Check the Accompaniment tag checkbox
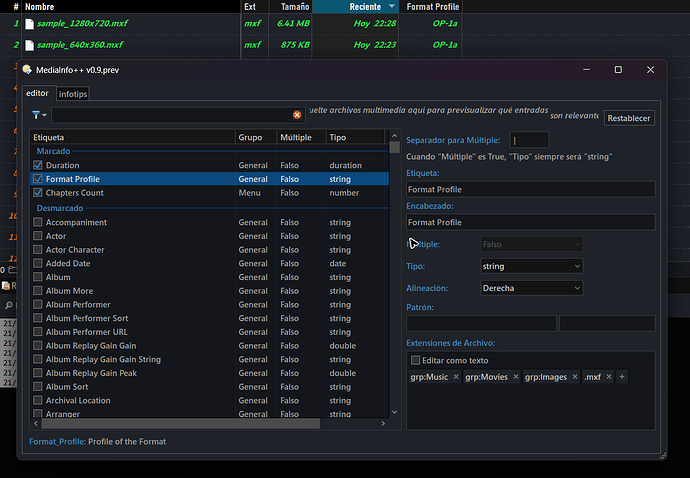 (38, 222)
